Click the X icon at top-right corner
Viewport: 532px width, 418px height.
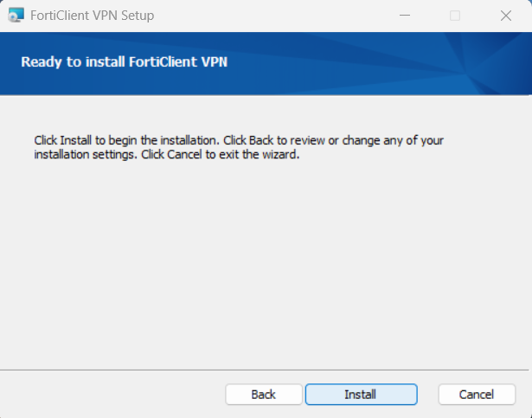[505, 16]
